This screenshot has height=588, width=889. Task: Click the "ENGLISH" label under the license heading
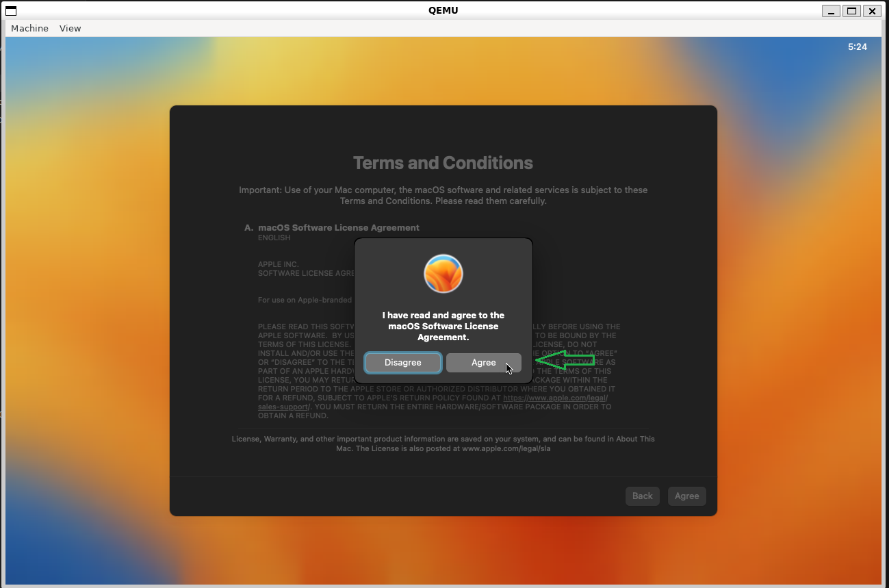click(x=274, y=238)
